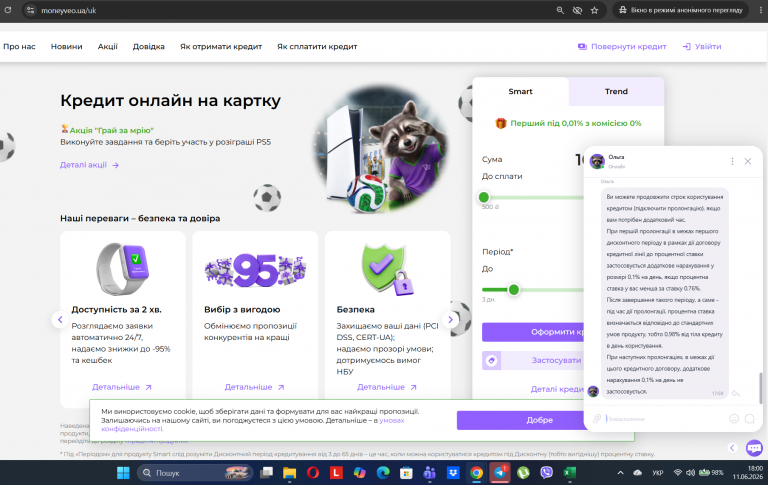Launch Opera browser from the taskbar
The image size is (768, 485).
[313, 473]
